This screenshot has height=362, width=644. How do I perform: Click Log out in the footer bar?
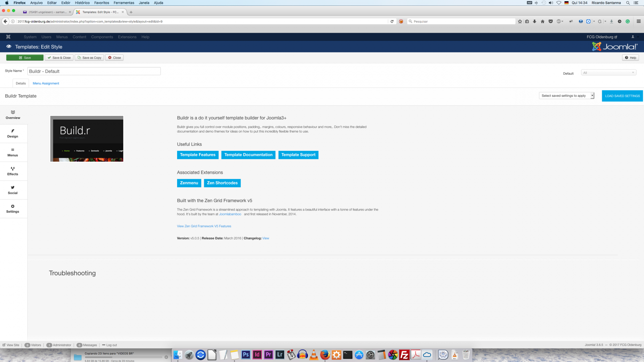coord(109,345)
